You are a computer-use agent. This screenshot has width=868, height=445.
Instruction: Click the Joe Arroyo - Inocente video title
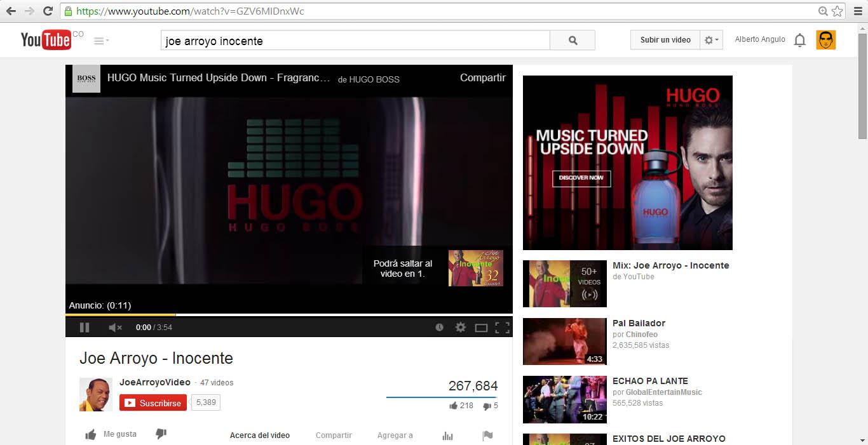coord(156,358)
